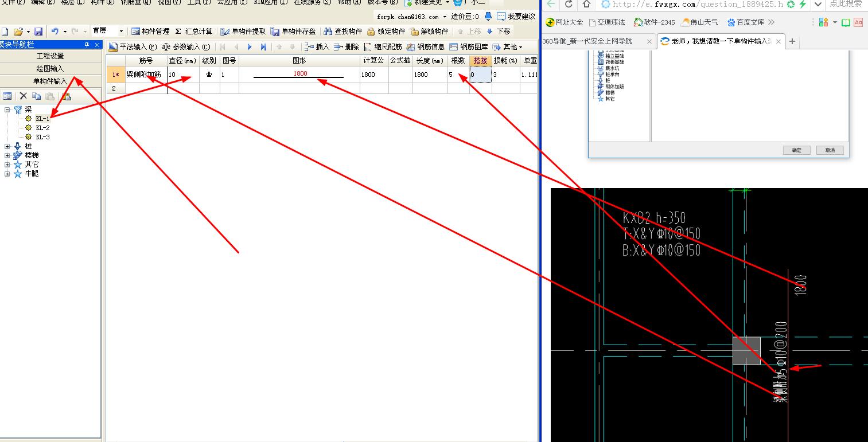Click the 图形 column header
The height and width of the screenshot is (442, 868).
coord(299,60)
